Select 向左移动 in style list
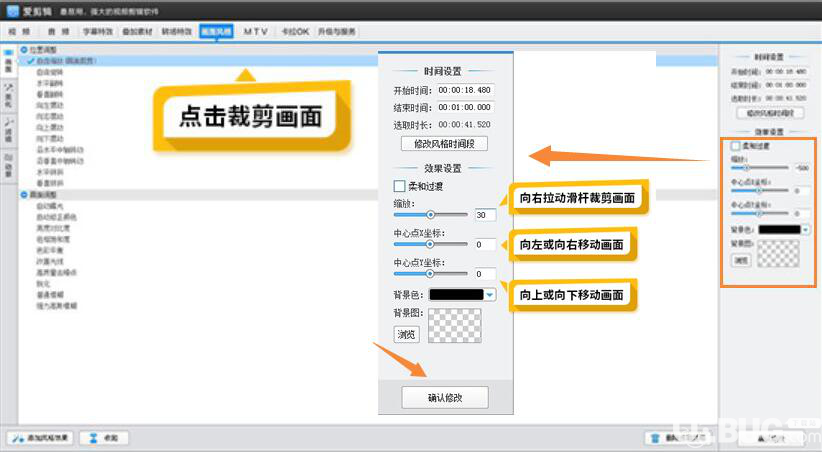 50,105
